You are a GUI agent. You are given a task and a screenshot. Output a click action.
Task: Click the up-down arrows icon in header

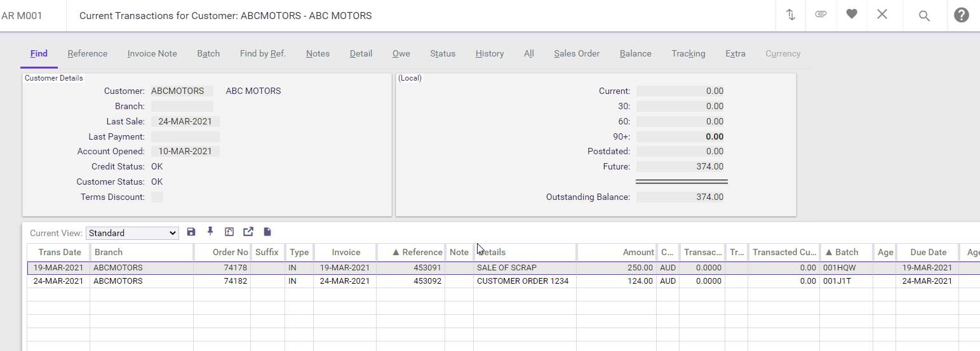[791, 15]
